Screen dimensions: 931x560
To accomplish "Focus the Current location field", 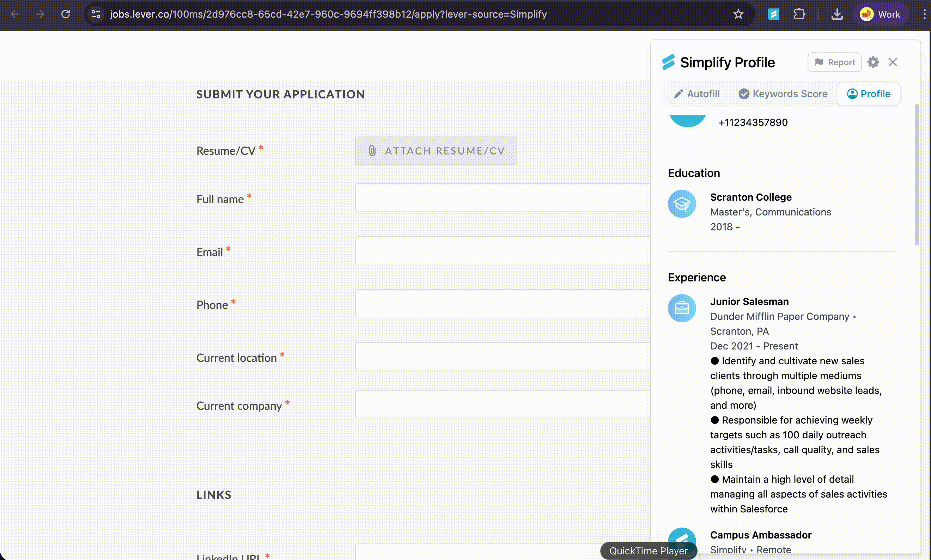I will (x=502, y=356).
